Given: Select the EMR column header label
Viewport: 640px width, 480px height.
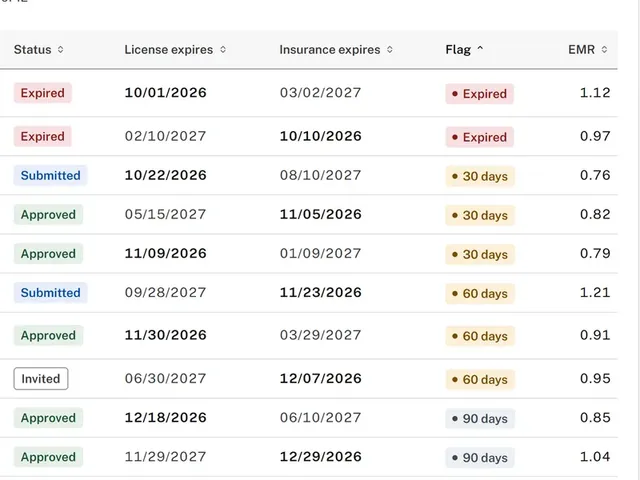Looking at the screenshot, I should click(581, 50).
